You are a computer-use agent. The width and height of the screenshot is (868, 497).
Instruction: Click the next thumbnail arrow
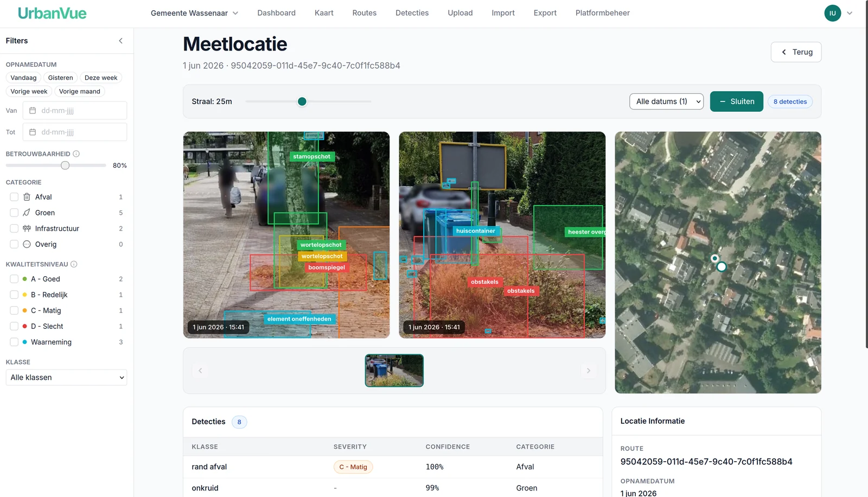point(589,371)
